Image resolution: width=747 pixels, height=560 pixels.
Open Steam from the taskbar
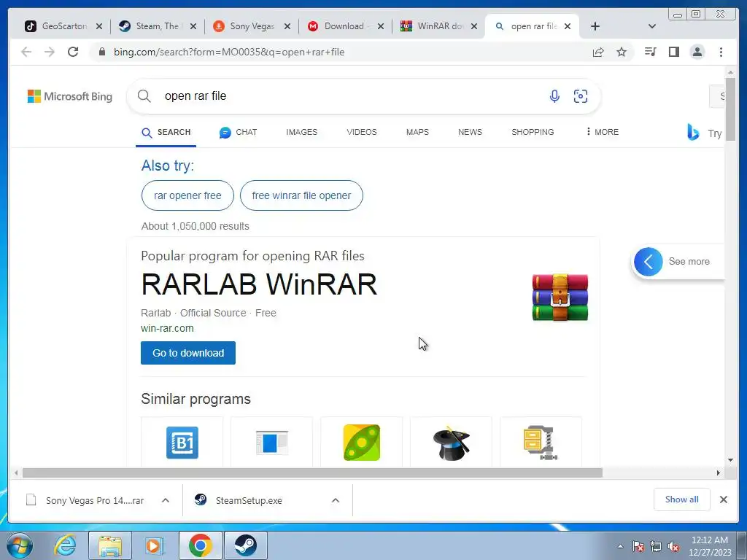(x=245, y=545)
